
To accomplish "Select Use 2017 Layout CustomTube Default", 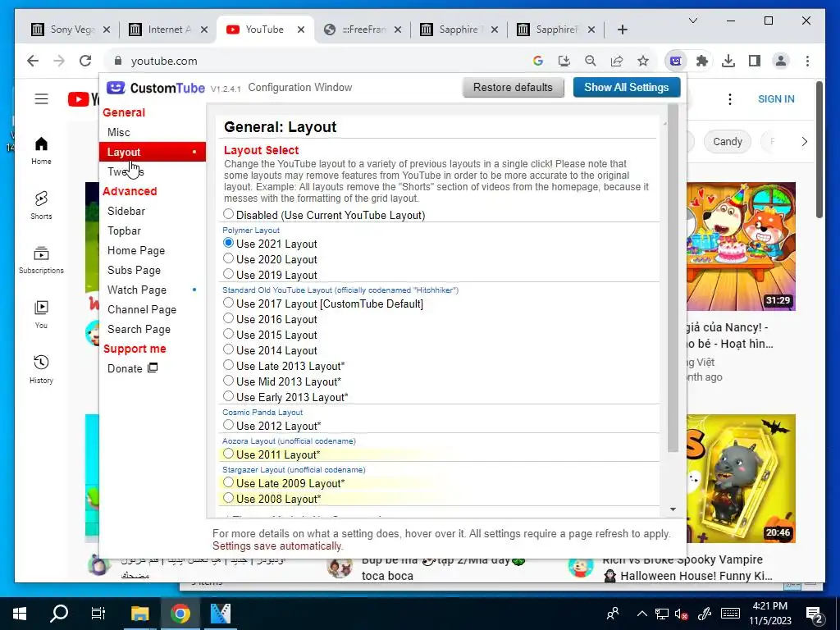I will 228,303.
